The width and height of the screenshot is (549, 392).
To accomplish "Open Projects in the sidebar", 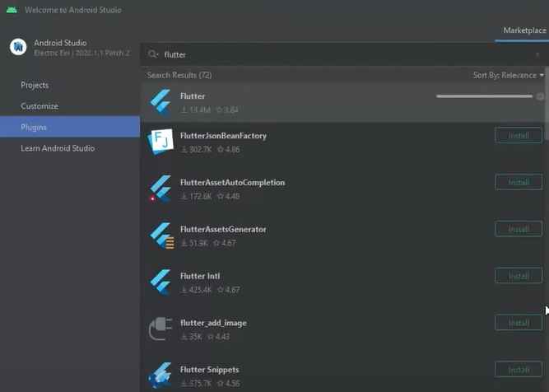I will [x=35, y=85].
